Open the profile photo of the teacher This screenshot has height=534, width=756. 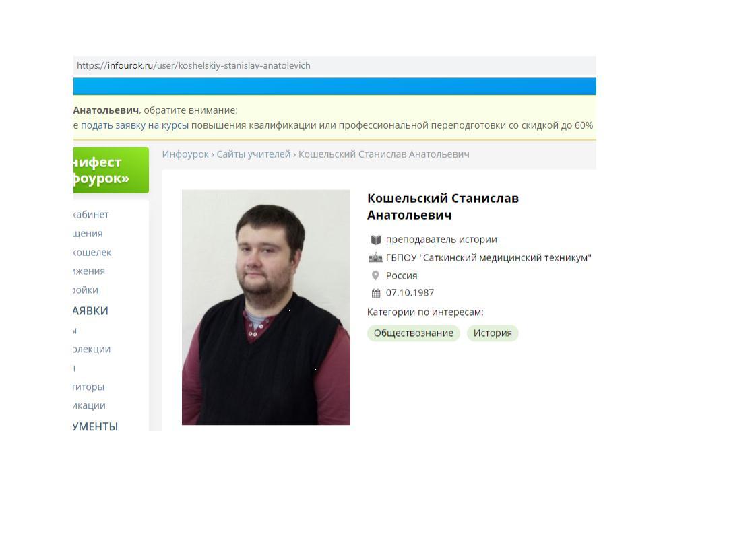point(265,307)
